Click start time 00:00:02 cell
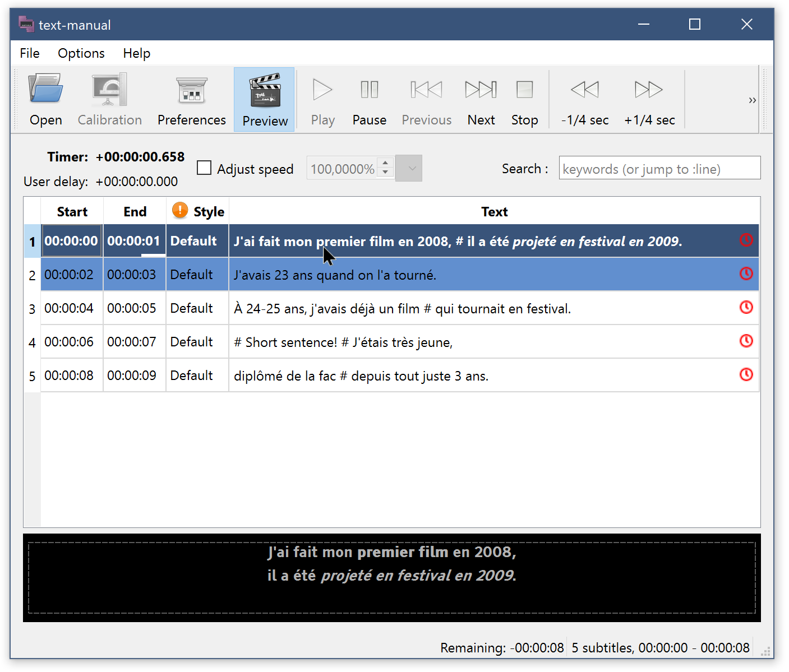Image resolution: width=789 pixels, height=672 pixels. (72, 275)
